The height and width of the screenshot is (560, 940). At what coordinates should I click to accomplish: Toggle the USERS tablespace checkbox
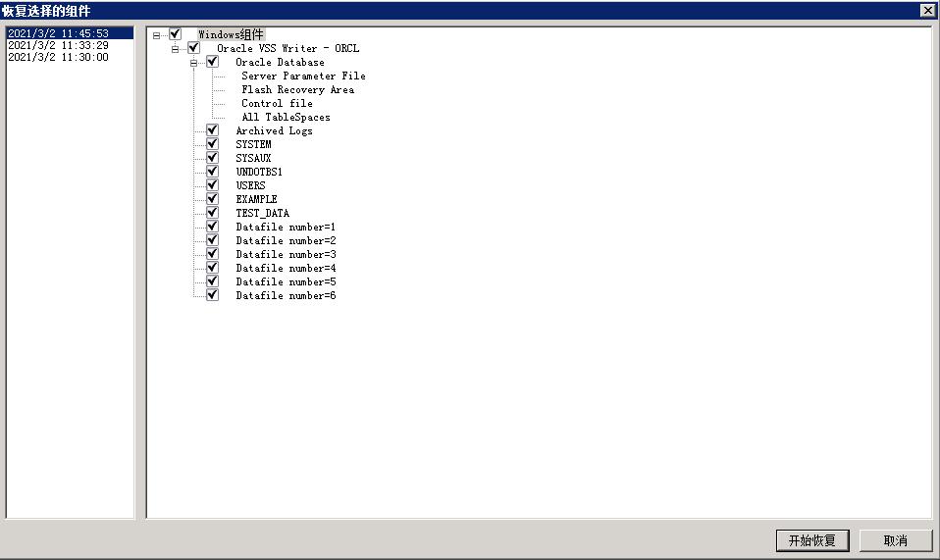coord(212,185)
